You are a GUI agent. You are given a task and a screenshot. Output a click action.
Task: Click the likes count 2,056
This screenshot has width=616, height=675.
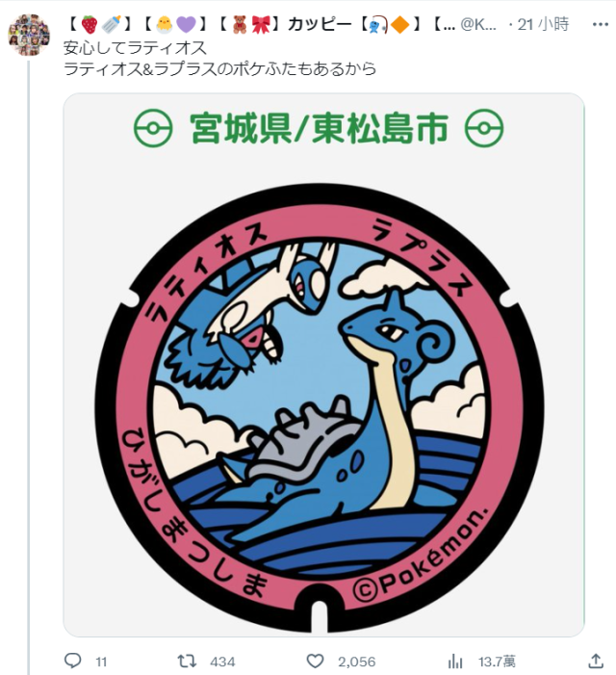pyautogui.click(x=357, y=662)
